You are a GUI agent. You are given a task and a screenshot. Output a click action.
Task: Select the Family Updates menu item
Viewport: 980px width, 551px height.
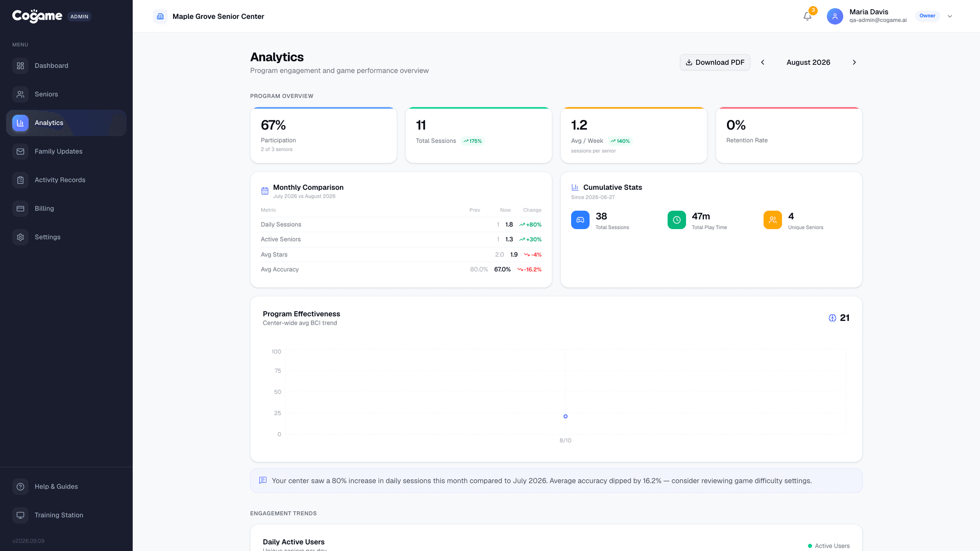(x=66, y=152)
